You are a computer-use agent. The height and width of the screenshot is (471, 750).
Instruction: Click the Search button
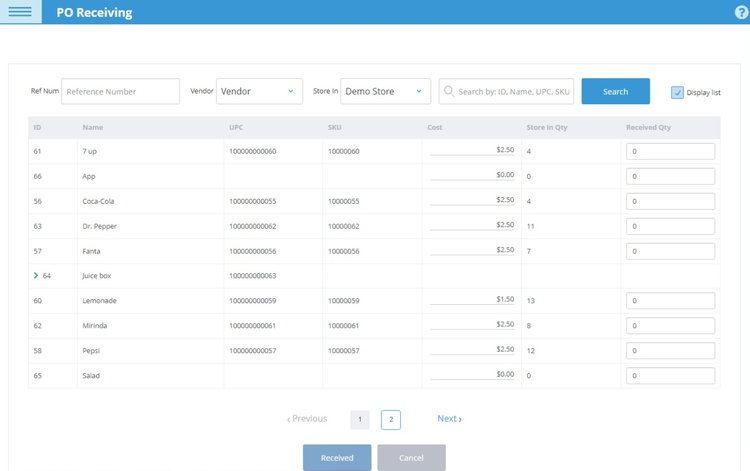coord(615,91)
